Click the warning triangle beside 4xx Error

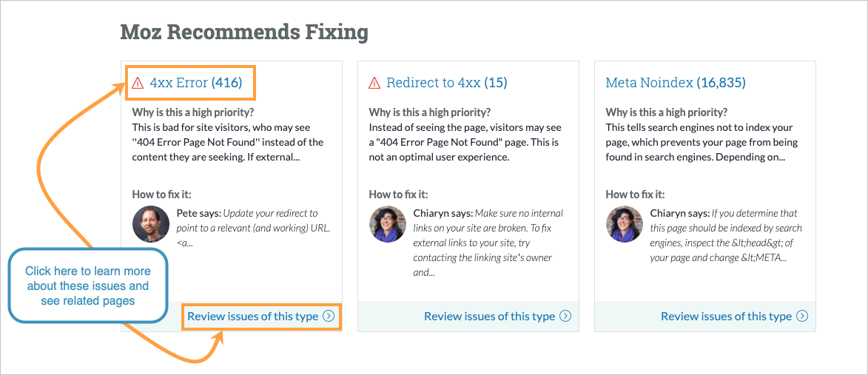pyautogui.click(x=138, y=83)
